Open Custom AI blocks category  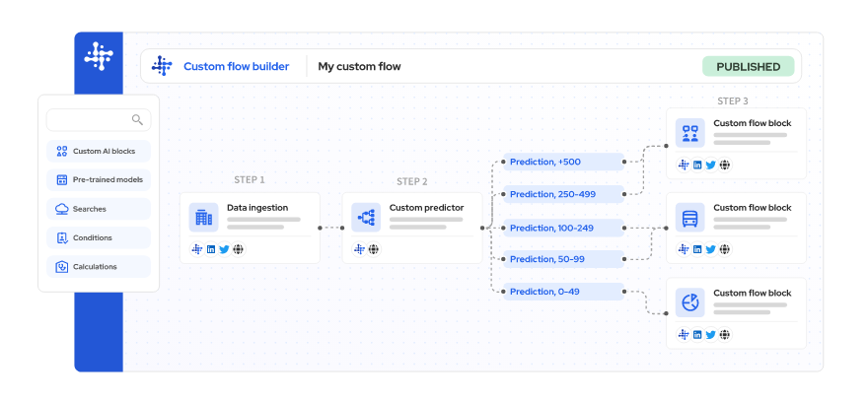tap(99, 151)
